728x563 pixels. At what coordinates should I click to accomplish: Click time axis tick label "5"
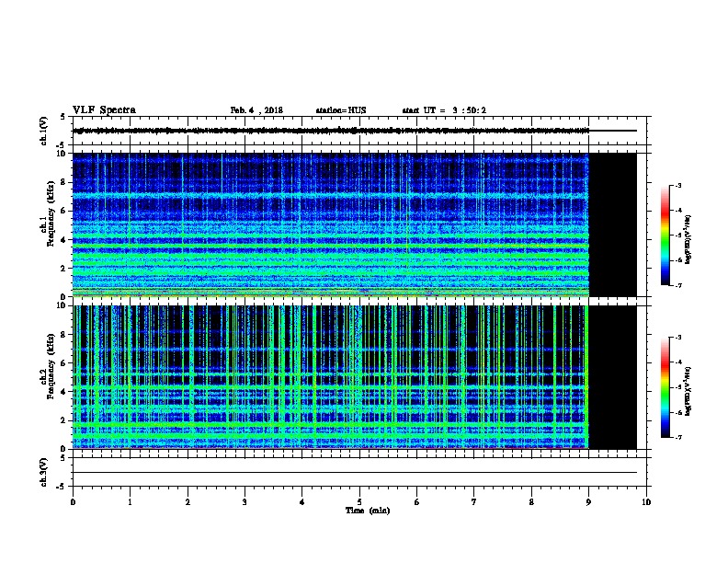coord(359,502)
